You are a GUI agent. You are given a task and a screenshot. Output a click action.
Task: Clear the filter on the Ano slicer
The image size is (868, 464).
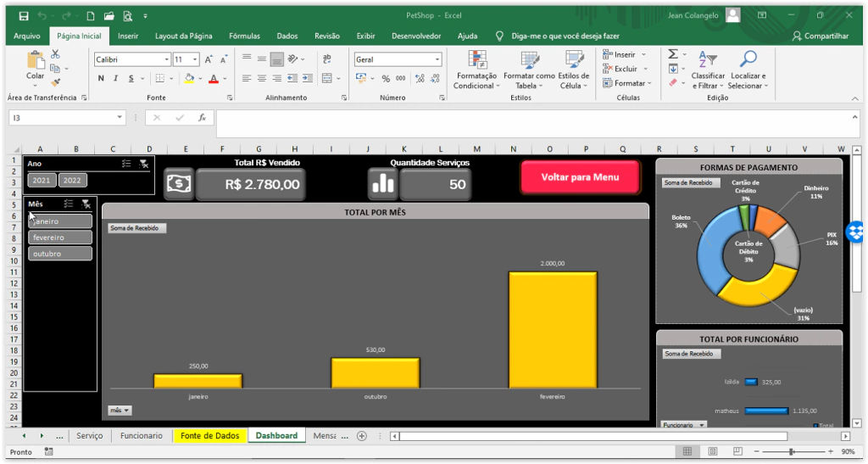coord(144,164)
